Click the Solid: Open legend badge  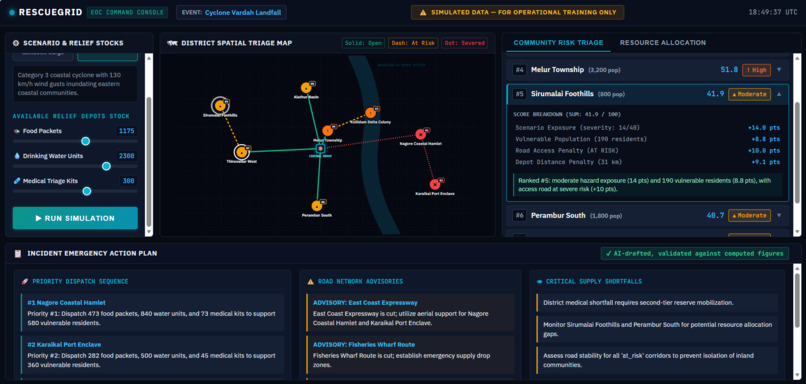[x=363, y=43]
